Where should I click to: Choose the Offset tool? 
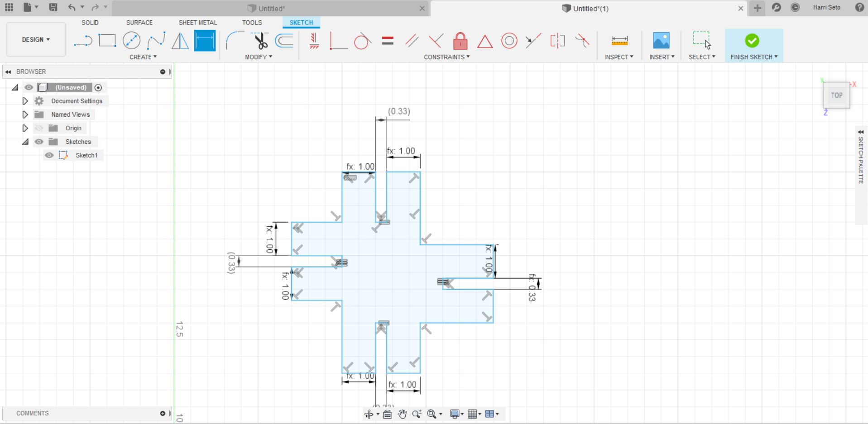284,41
